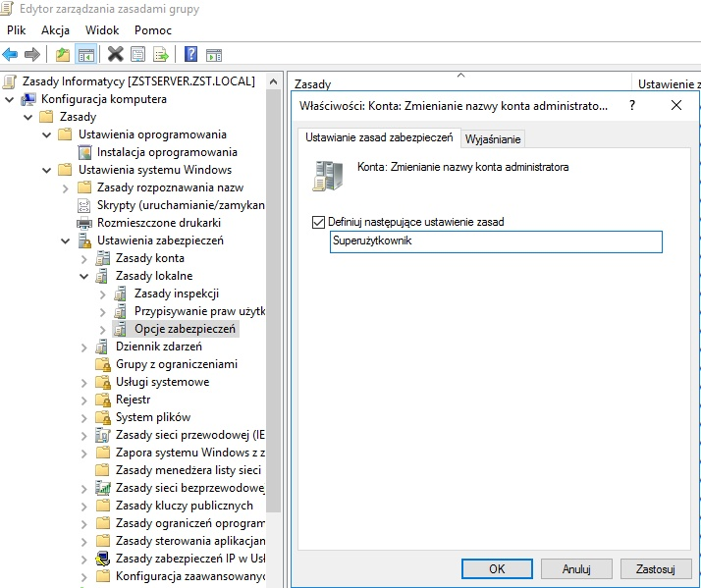Expand the 'Zasady konta' tree node
Screen dimensions: 701x588
coord(84,258)
